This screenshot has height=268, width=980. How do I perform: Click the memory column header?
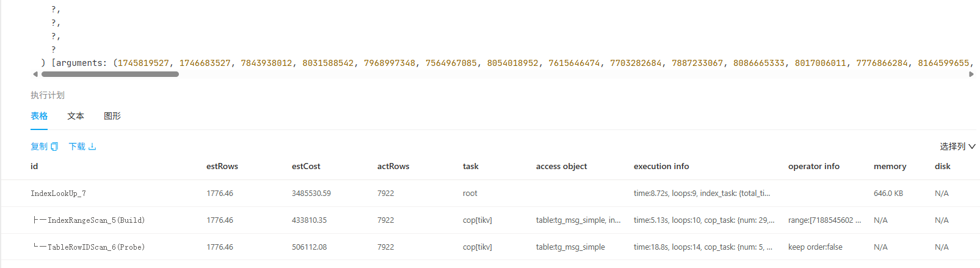point(890,166)
